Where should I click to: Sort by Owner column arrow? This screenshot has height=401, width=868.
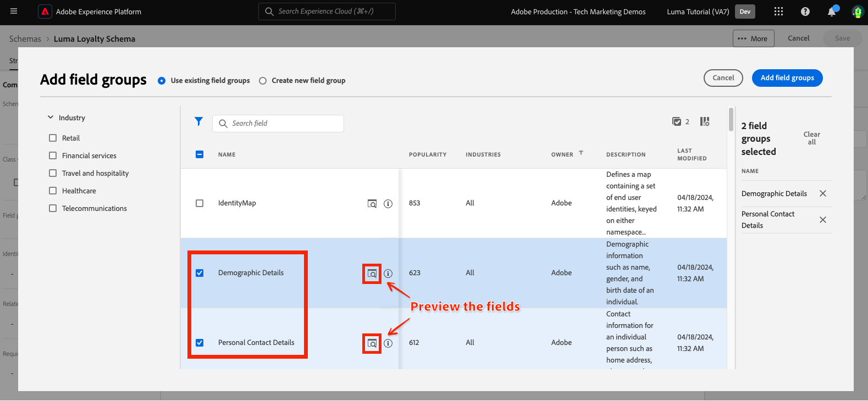581,153
